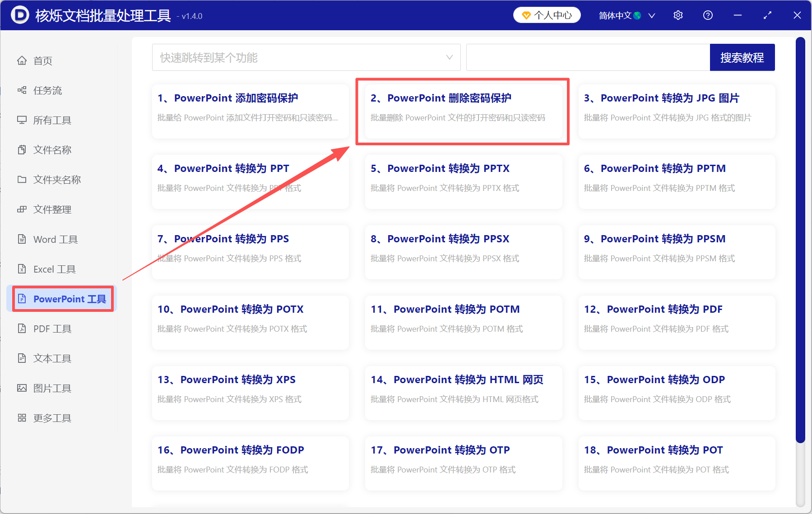Open the 更多工具 category

click(x=52, y=418)
